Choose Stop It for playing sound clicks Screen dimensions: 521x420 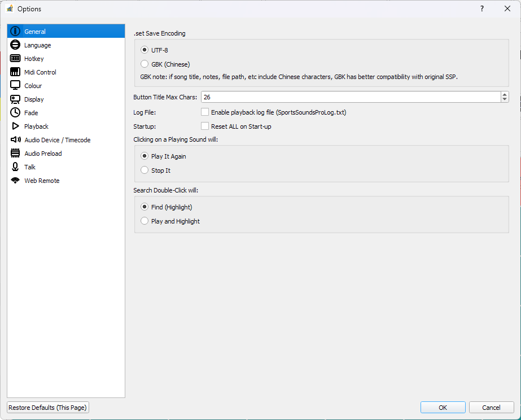tap(145, 170)
